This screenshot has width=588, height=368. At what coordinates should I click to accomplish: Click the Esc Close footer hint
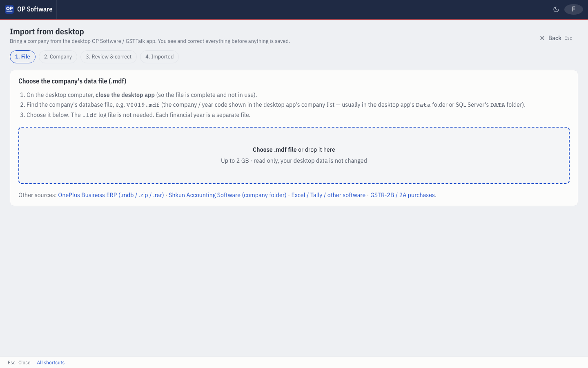tap(19, 363)
